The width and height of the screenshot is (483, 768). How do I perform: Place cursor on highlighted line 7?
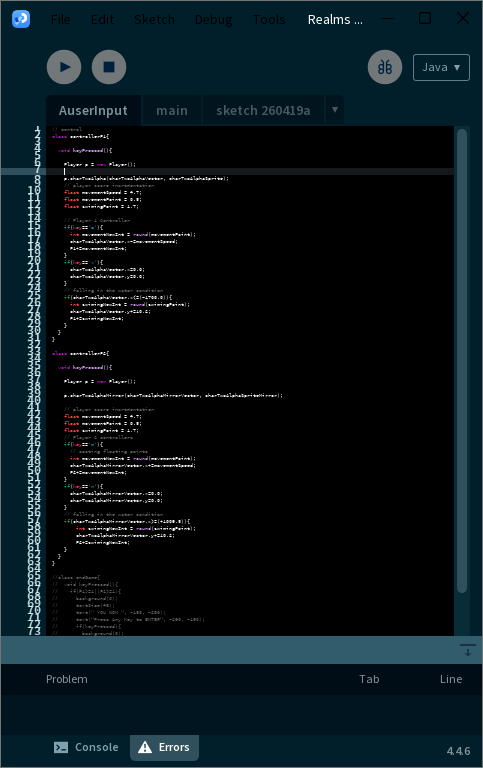point(250,171)
